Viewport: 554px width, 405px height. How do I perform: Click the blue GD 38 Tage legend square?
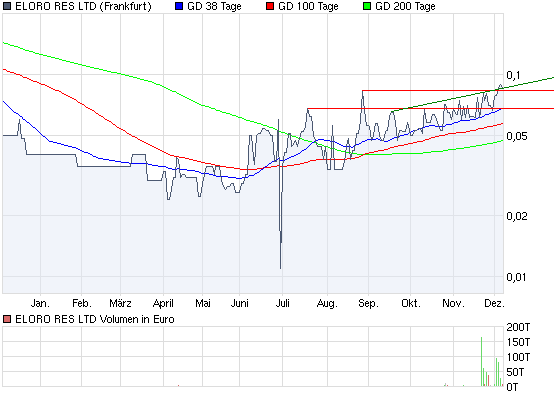point(179,6)
